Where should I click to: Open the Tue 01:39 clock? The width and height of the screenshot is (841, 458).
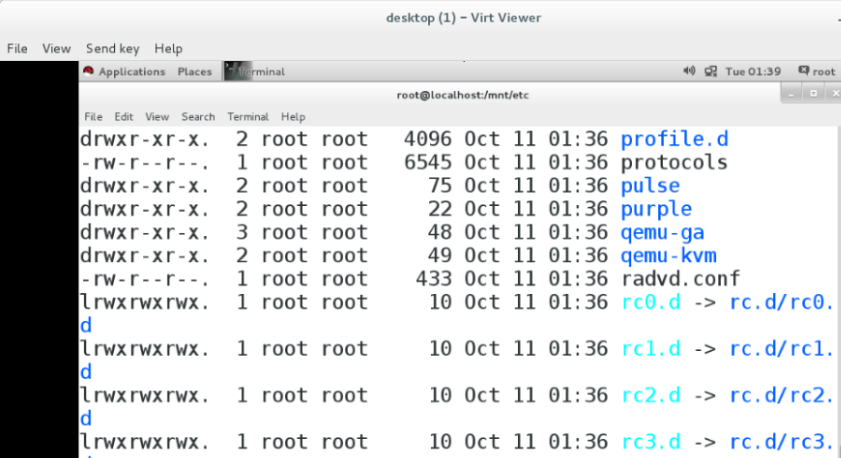753,72
